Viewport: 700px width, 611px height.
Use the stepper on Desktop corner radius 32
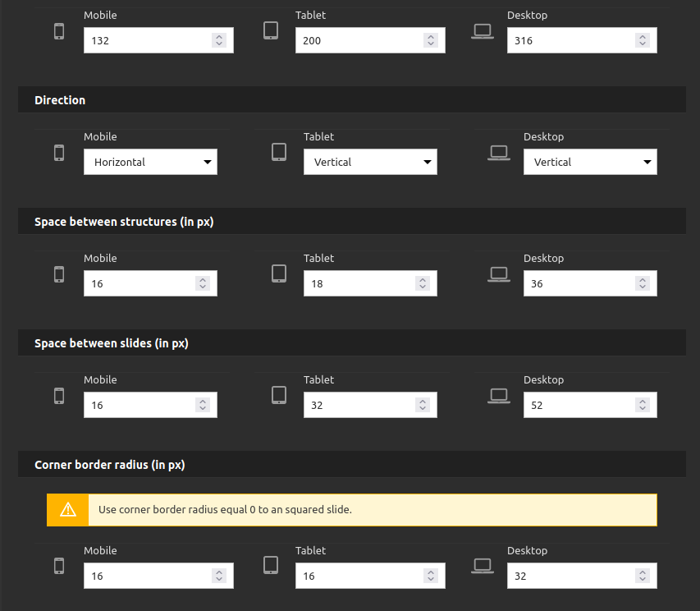(643, 576)
